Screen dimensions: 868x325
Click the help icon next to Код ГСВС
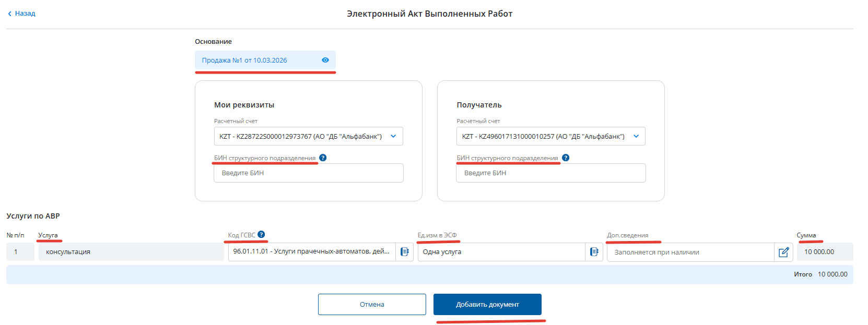[261, 235]
